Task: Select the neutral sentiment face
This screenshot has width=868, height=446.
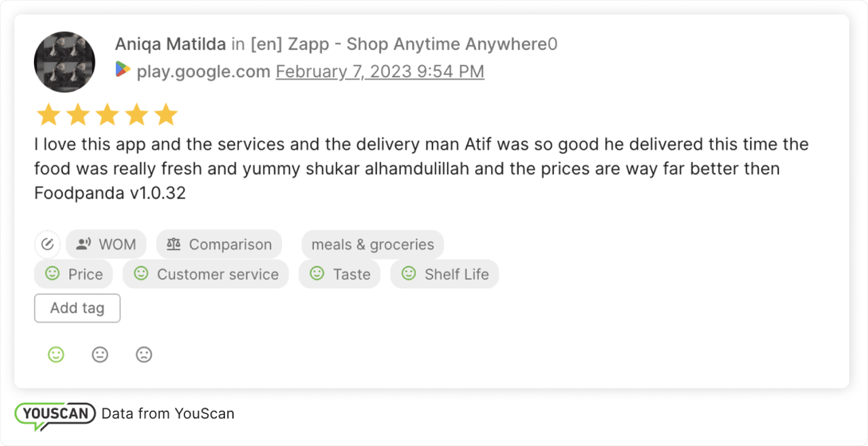Action: (x=100, y=354)
